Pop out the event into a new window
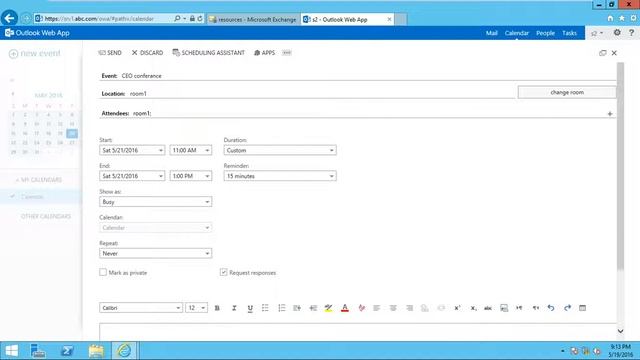This screenshot has width=640, height=360. (x=602, y=53)
